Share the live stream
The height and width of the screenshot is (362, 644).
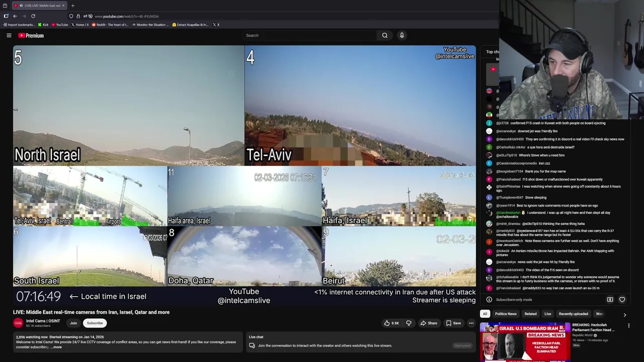coord(429,323)
